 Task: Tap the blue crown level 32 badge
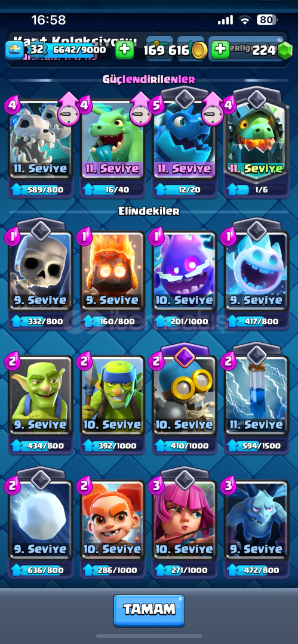(x=14, y=50)
